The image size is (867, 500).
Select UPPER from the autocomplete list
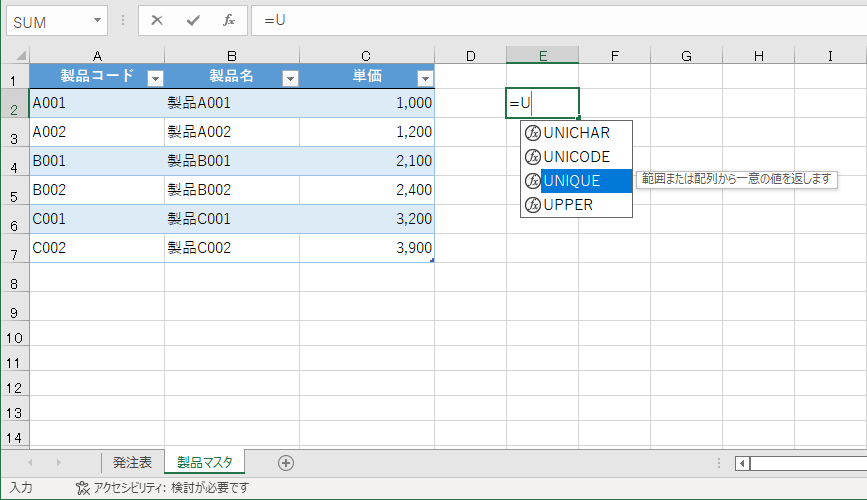[x=576, y=205]
